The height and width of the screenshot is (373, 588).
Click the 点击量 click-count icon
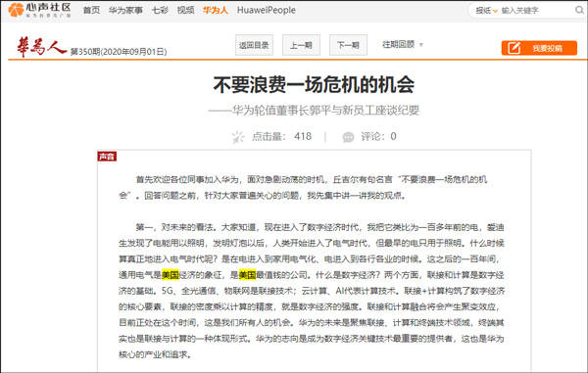point(238,137)
